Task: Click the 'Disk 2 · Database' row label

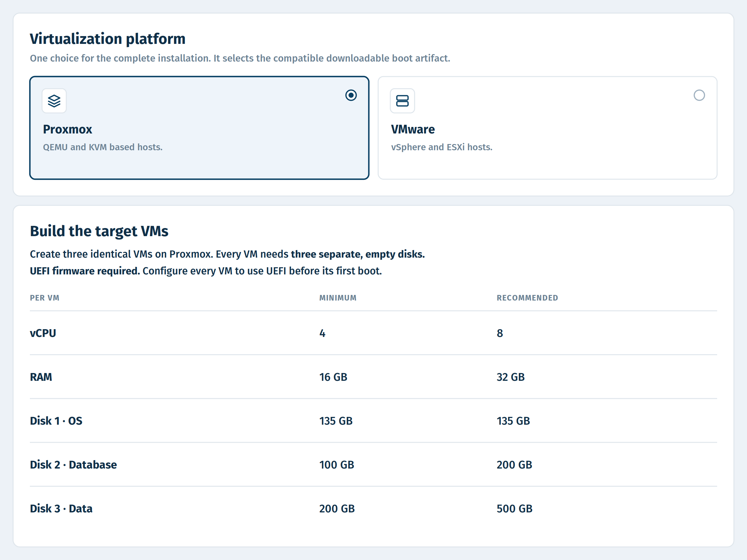Action: pyautogui.click(x=73, y=465)
